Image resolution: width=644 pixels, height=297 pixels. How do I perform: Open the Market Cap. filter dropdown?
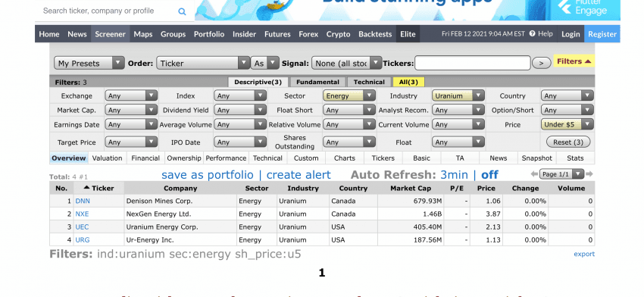click(x=131, y=110)
